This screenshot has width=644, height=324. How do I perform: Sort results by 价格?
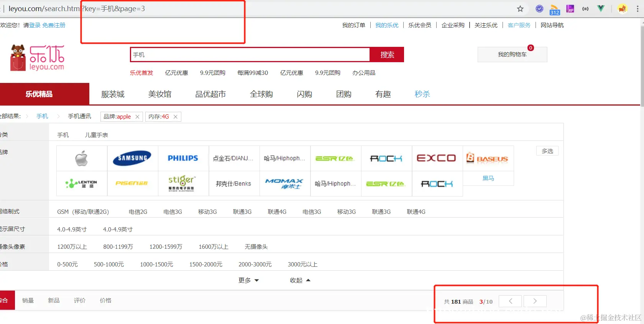[105, 301]
